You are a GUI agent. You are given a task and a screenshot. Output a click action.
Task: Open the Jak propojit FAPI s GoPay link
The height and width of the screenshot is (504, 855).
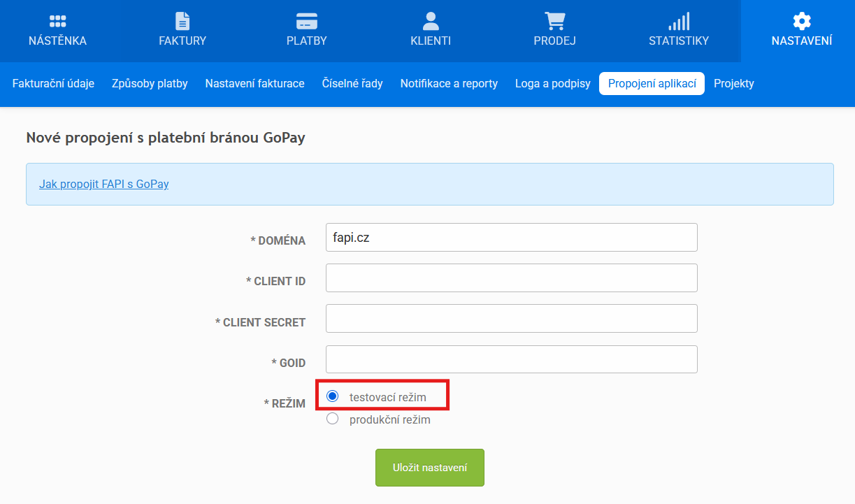click(104, 185)
